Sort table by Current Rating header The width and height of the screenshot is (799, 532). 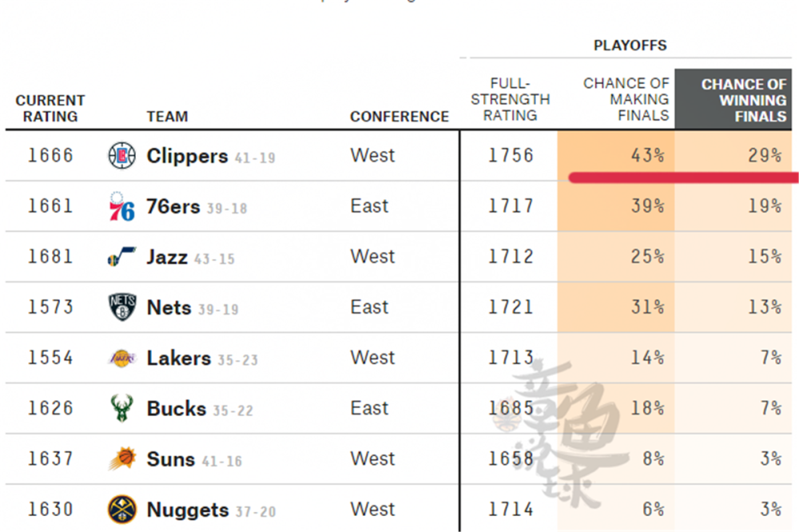coord(50,108)
